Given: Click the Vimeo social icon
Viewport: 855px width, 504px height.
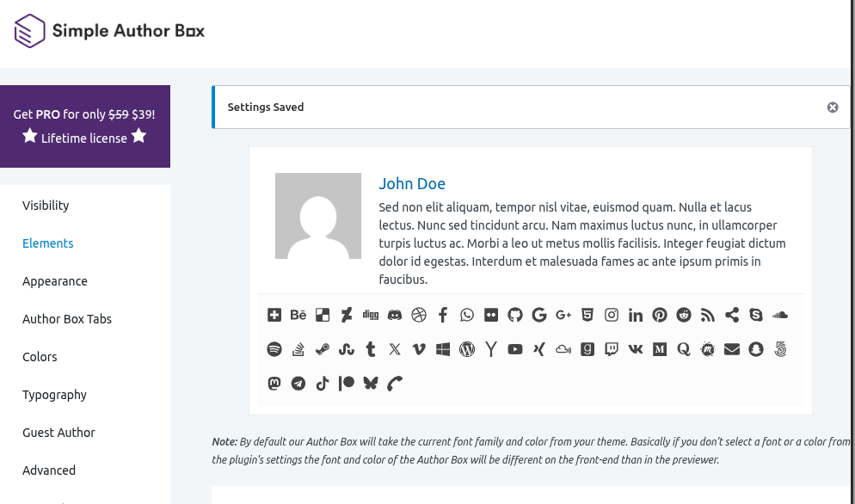Looking at the screenshot, I should pyautogui.click(x=419, y=349).
